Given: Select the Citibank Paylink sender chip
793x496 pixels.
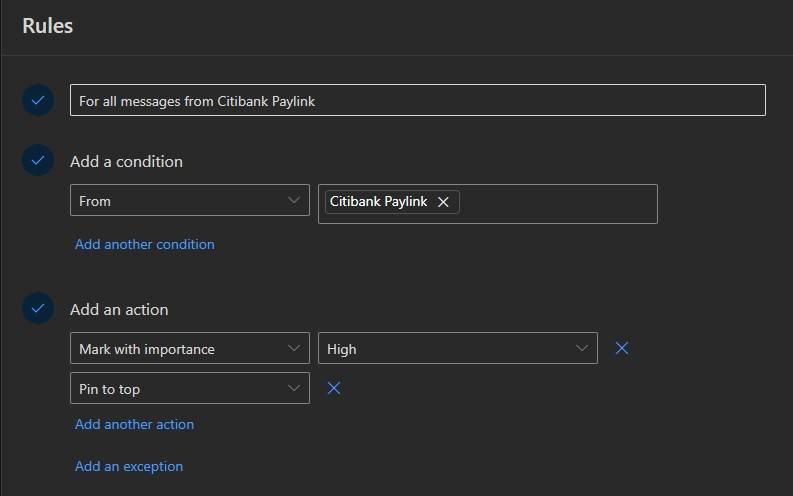Looking at the screenshot, I should 378,202.
